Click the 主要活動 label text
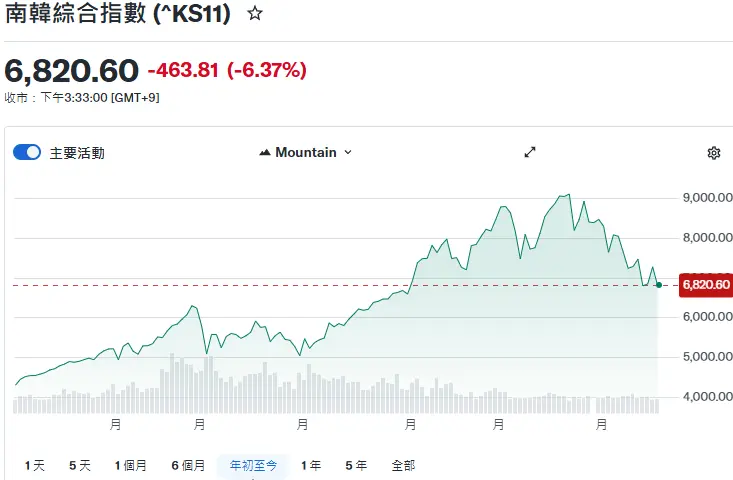 tap(77, 153)
